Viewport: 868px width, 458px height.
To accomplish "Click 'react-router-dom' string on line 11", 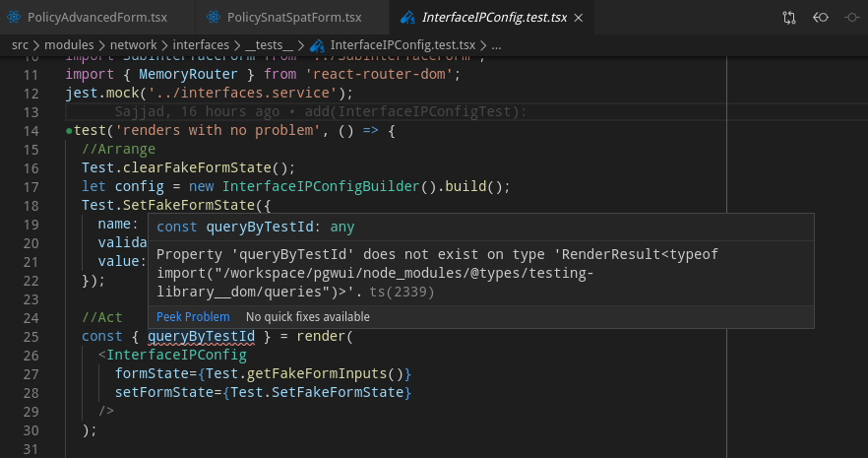I will 379,74.
